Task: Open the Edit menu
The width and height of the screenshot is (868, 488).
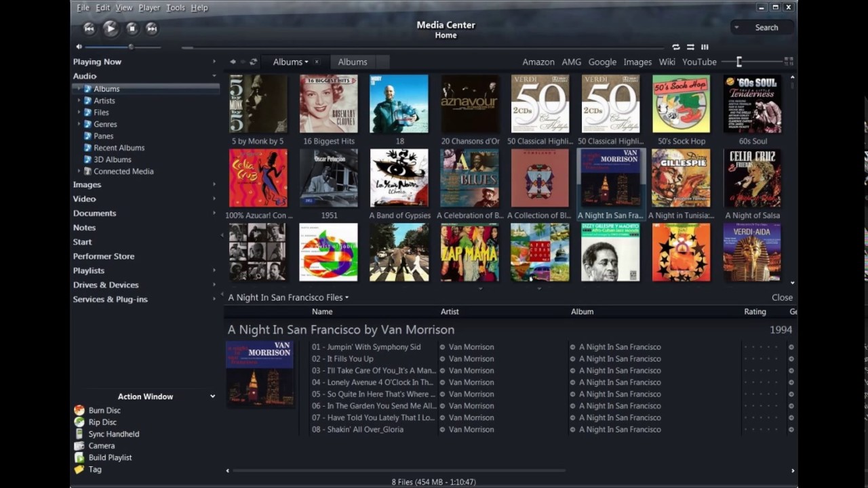Action: click(102, 7)
